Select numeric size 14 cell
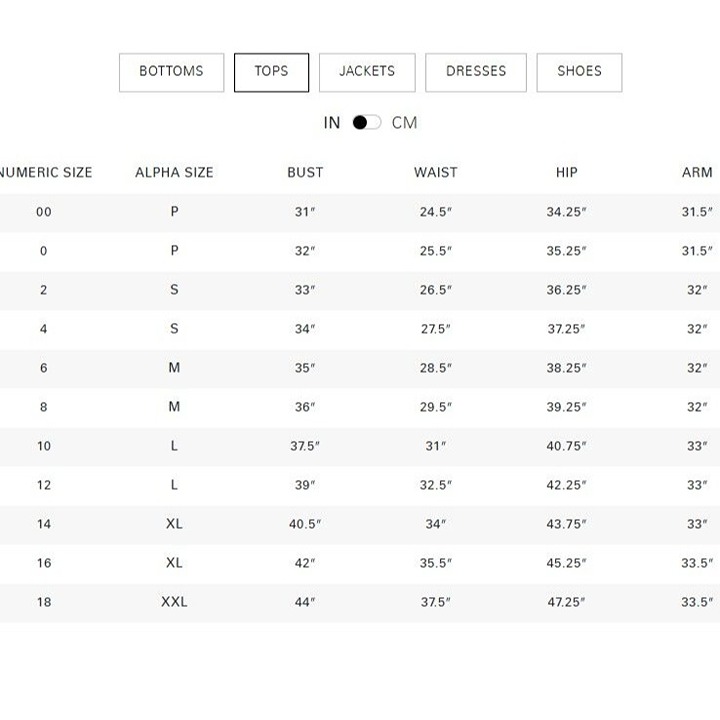 click(44, 524)
